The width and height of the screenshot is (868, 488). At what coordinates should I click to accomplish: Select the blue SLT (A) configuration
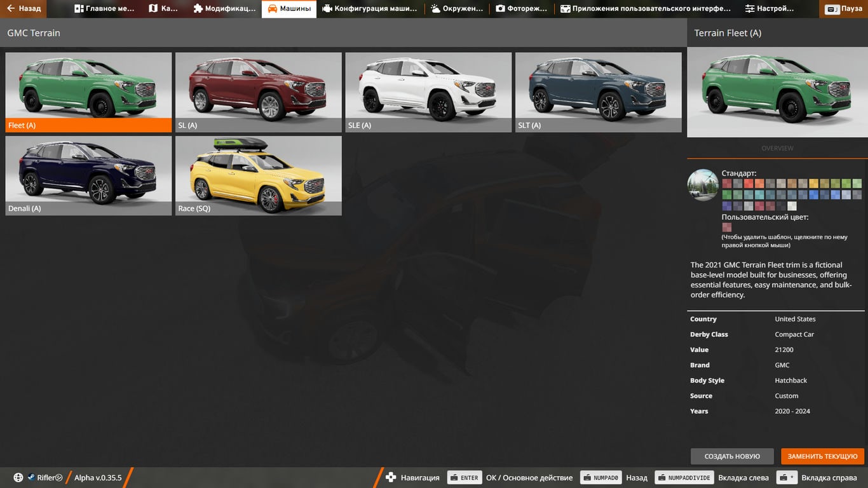pyautogui.click(x=599, y=92)
